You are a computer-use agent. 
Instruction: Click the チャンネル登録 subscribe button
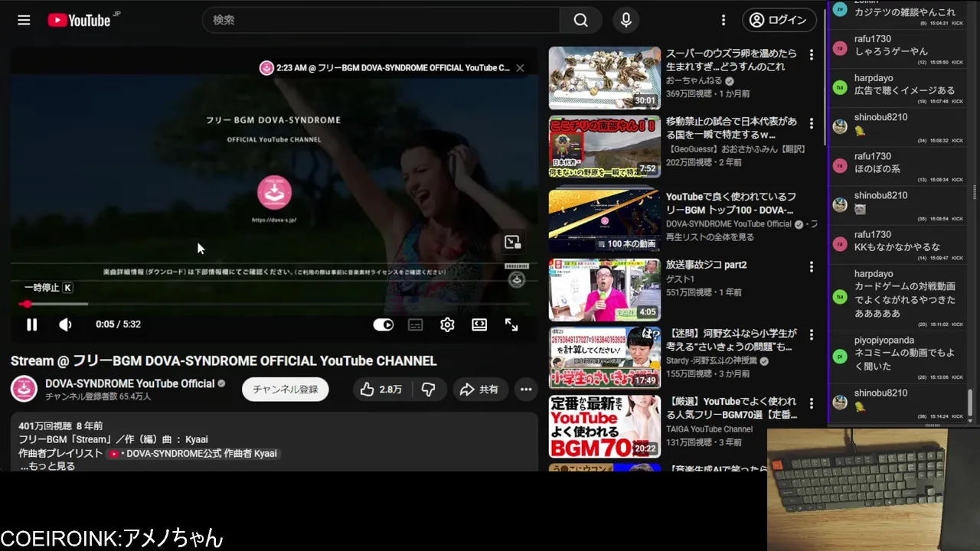click(x=286, y=390)
